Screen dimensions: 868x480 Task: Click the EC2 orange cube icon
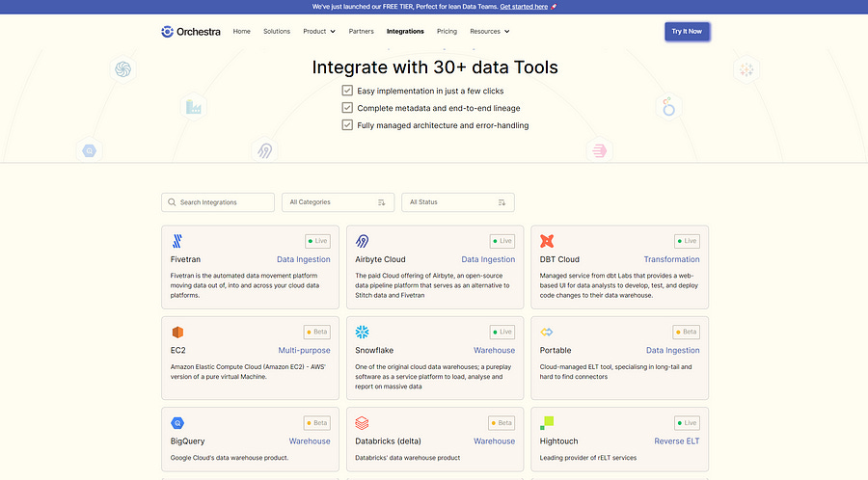tap(177, 332)
